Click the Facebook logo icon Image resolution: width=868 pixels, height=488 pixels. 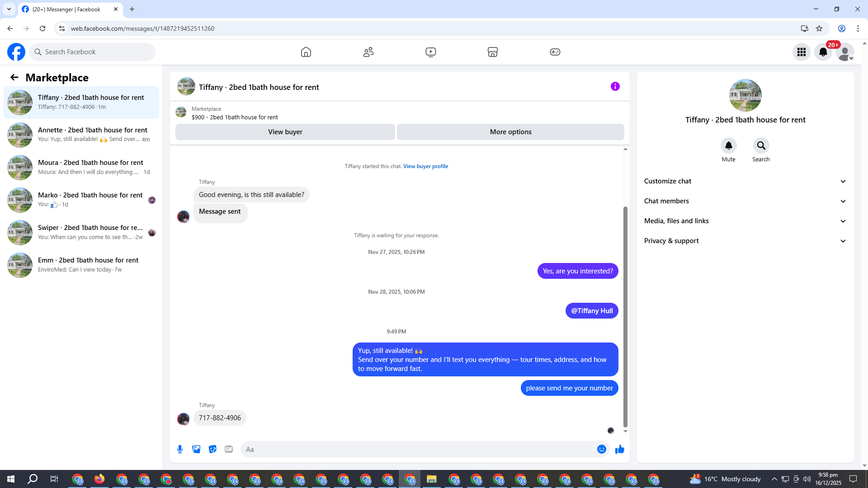(x=16, y=52)
